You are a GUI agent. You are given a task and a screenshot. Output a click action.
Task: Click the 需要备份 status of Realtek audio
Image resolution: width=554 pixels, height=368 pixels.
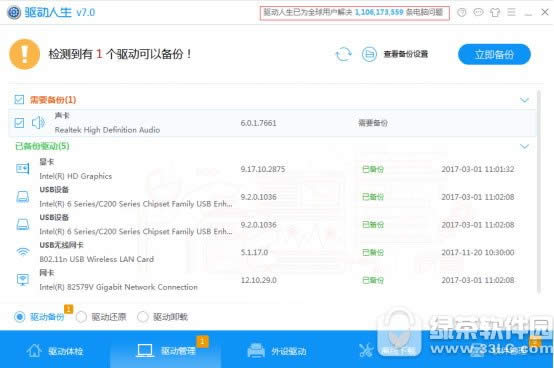click(x=373, y=123)
